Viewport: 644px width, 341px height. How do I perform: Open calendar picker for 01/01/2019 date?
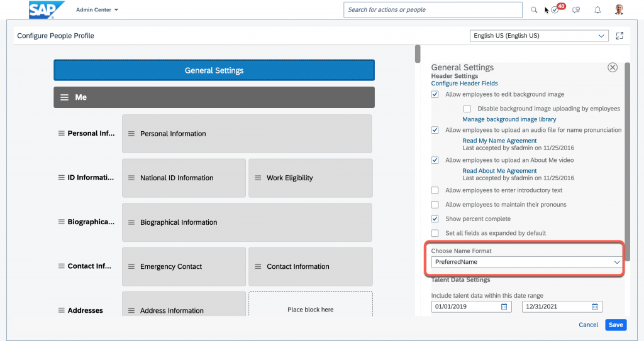pos(504,306)
